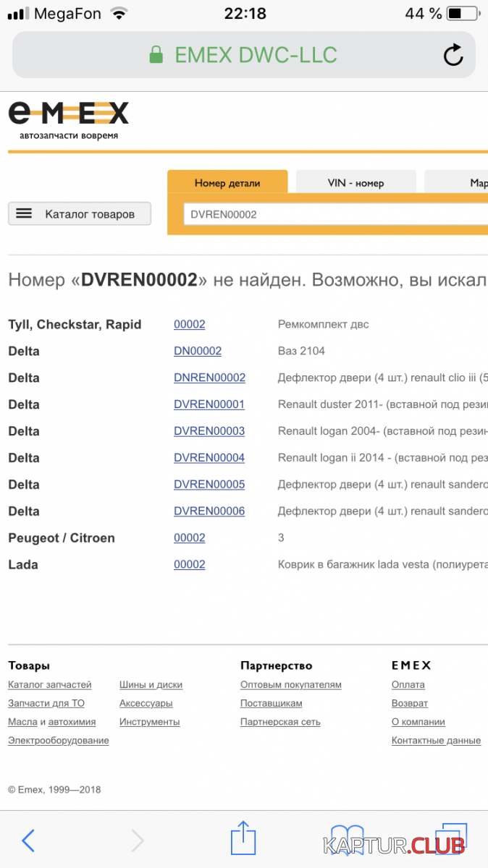Tap the EMEX DWC-LLC address bar

[x=244, y=55]
